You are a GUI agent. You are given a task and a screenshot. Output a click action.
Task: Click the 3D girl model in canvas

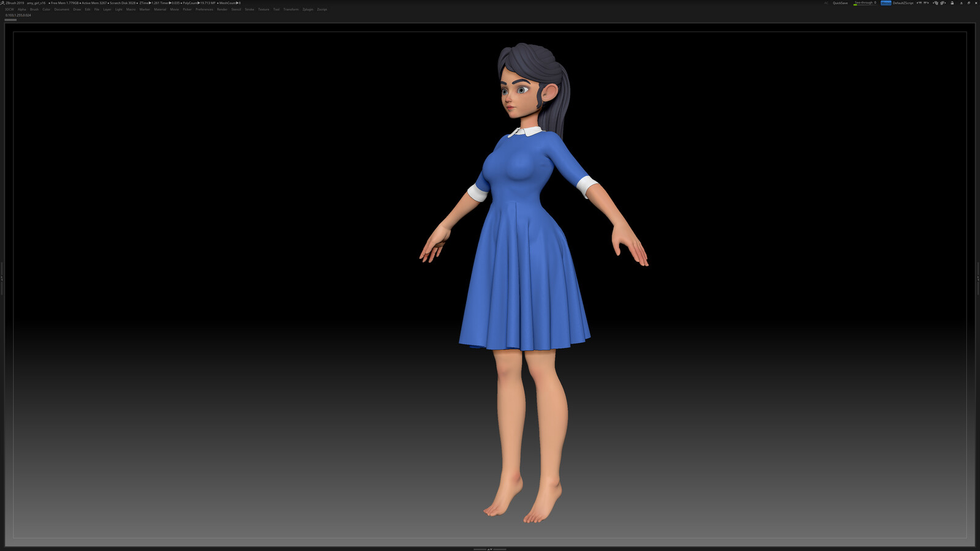click(x=526, y=245)
